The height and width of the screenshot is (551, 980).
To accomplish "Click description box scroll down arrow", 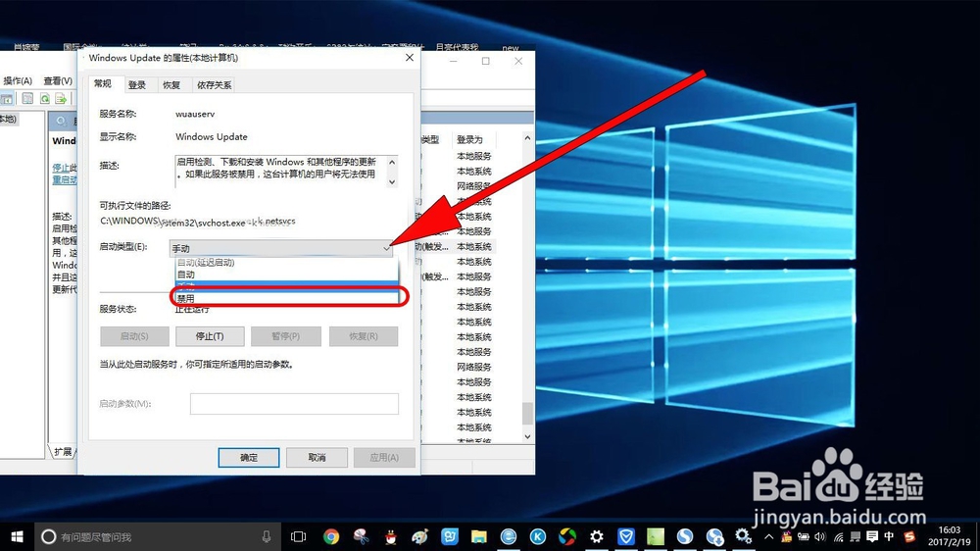I will [x=392, y=182].
